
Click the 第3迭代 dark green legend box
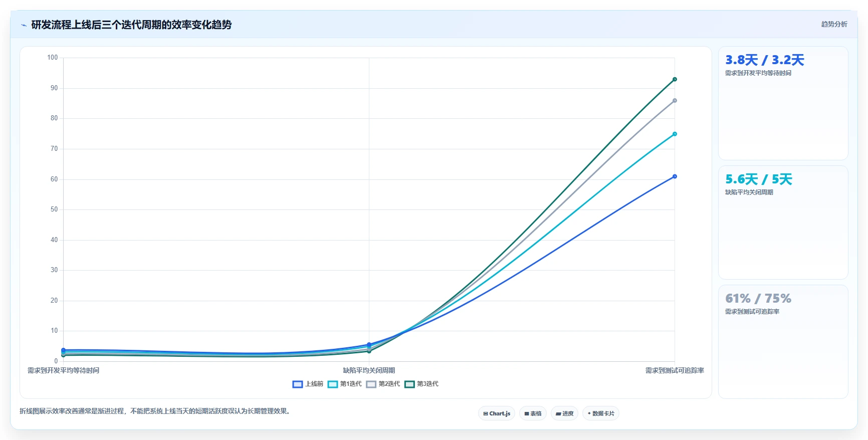click(409, 384)
